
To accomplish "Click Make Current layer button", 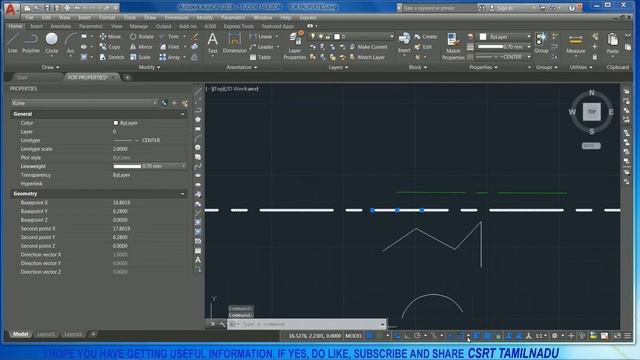I will pyautogui.click(x=369, y=47).
